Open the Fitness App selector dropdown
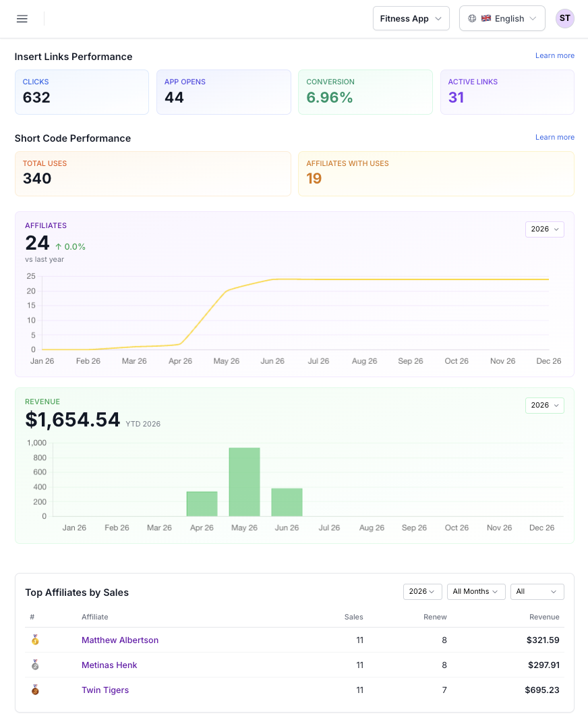Screen dimensions: 588x718 coord(411,18)
